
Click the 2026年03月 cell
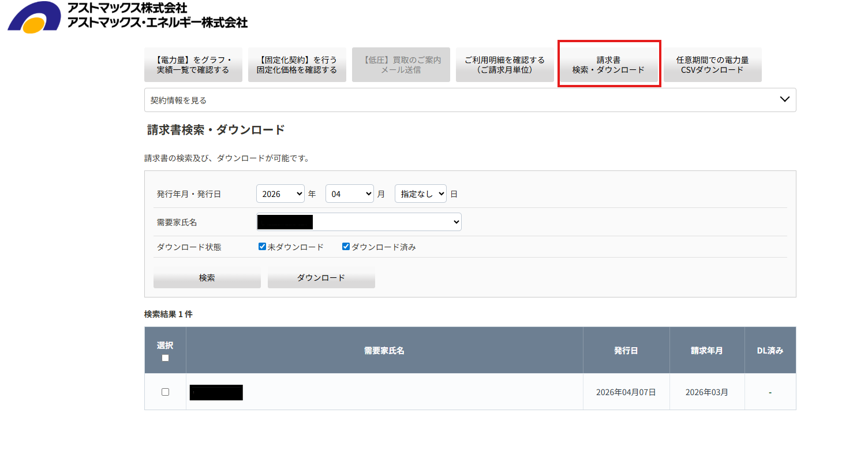coord(707,392)
